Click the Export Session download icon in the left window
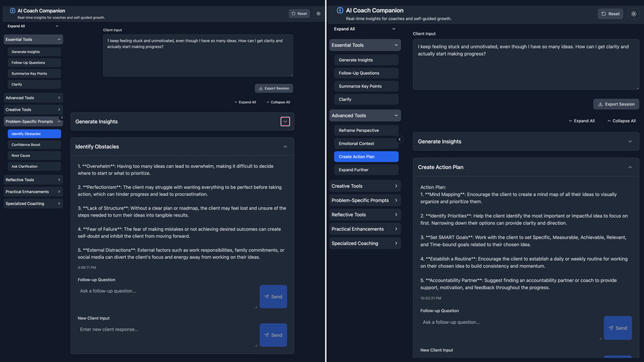The height and width of the screenshot is (362, 644). point(261,88)
